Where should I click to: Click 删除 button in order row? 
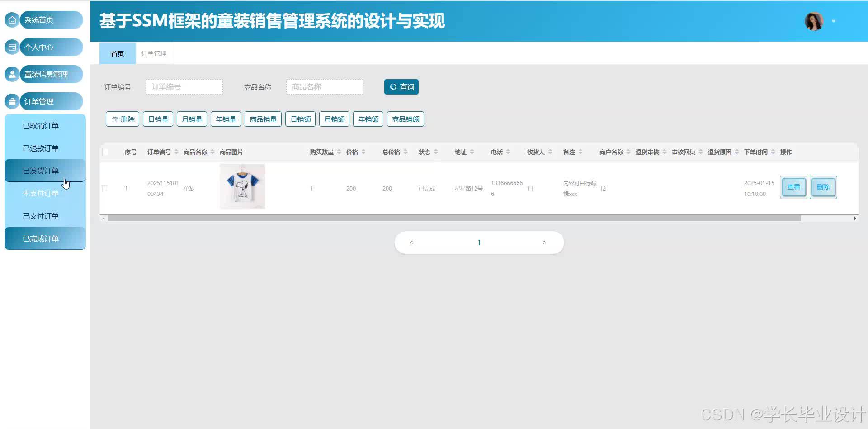tap(823, 187)
